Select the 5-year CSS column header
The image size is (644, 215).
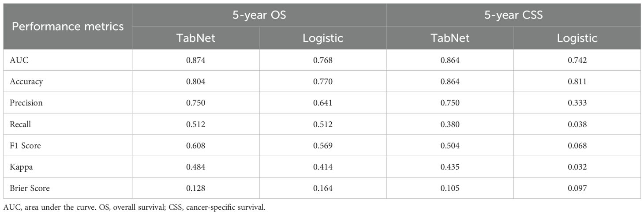(513, 15)
